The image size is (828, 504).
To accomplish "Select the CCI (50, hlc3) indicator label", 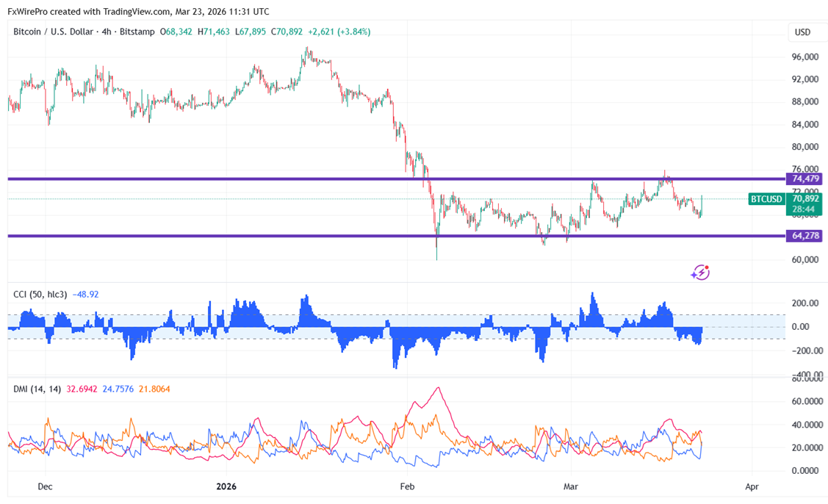I will coord(40,294).
